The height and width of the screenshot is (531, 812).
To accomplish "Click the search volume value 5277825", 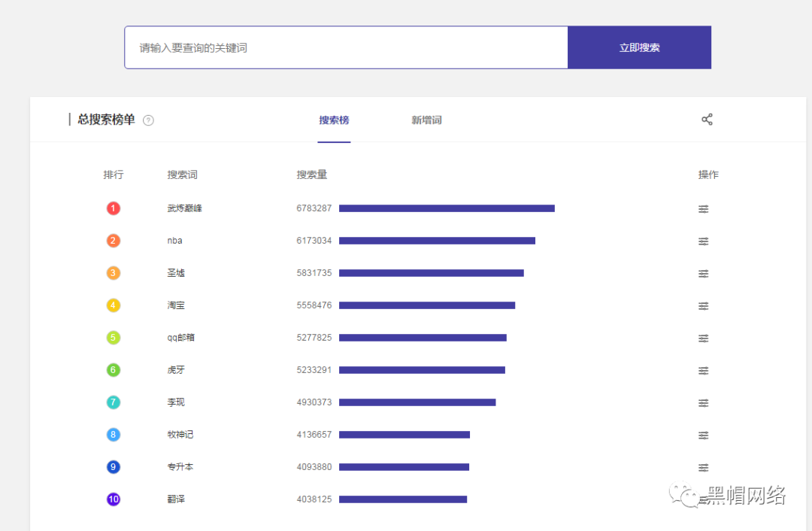I will click(314, 338).
